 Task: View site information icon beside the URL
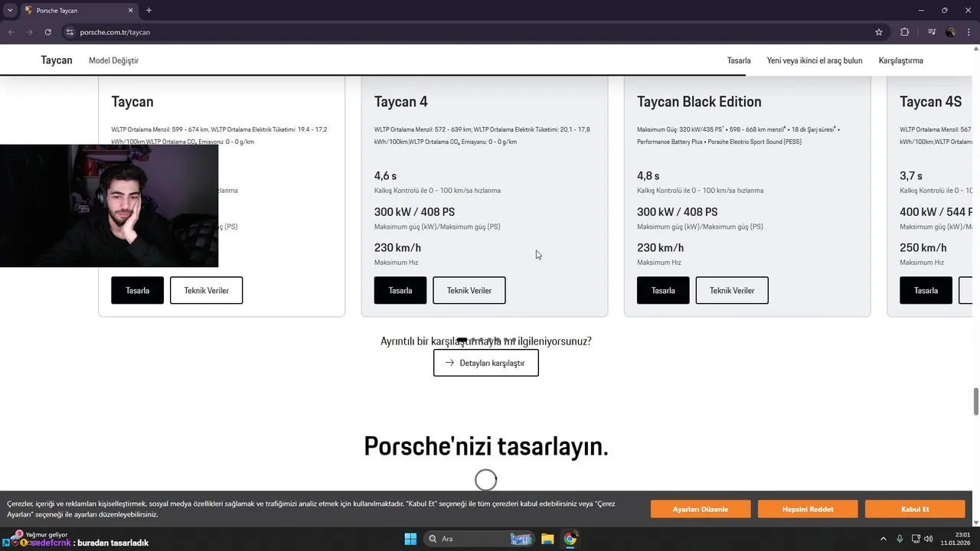pos(70,32)
